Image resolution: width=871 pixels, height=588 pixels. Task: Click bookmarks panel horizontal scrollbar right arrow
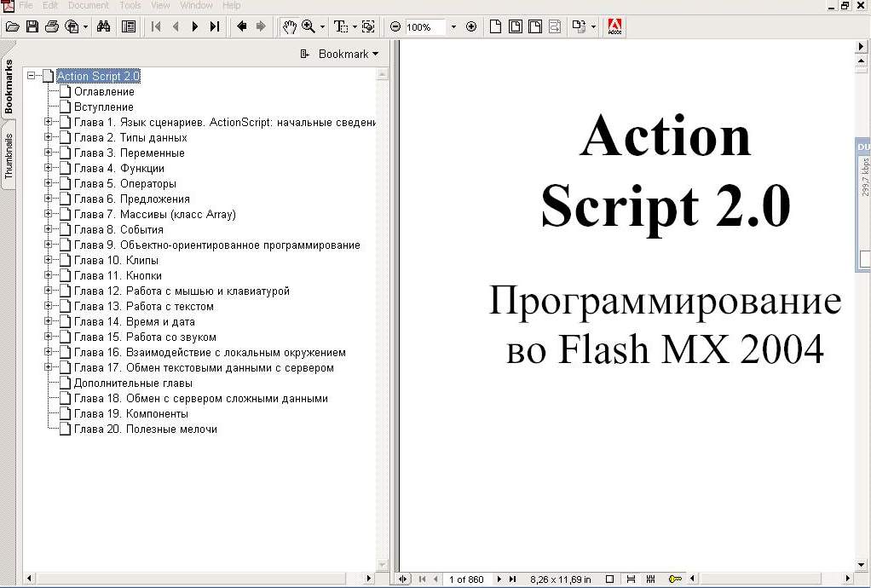pos(368,578)
